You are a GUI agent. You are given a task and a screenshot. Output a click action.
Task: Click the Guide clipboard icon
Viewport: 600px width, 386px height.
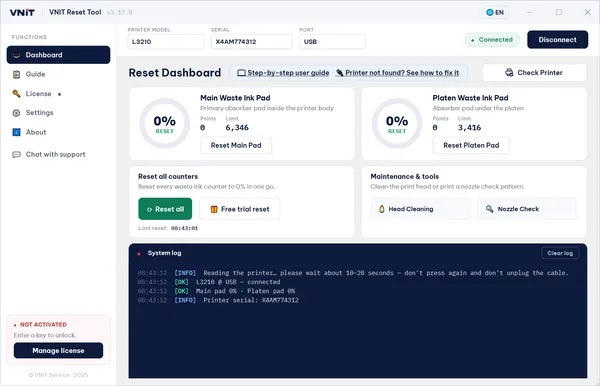[x=16, y=74]
